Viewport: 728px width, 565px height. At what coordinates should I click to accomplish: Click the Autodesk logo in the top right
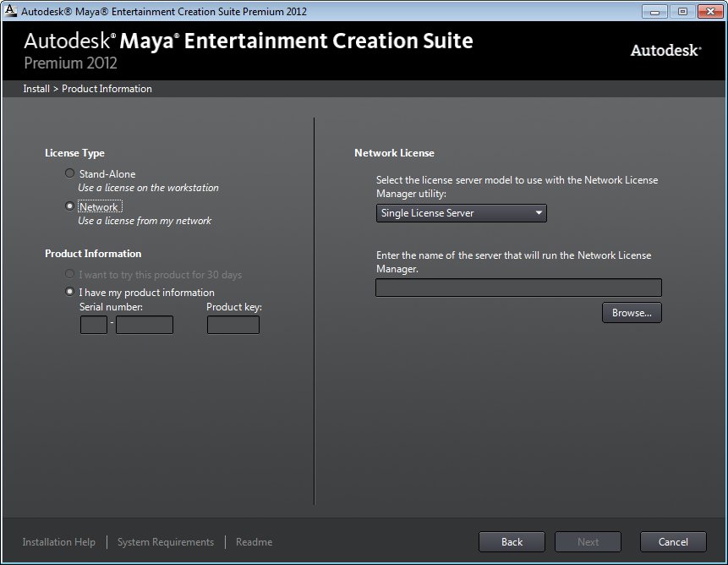(665, 50)
